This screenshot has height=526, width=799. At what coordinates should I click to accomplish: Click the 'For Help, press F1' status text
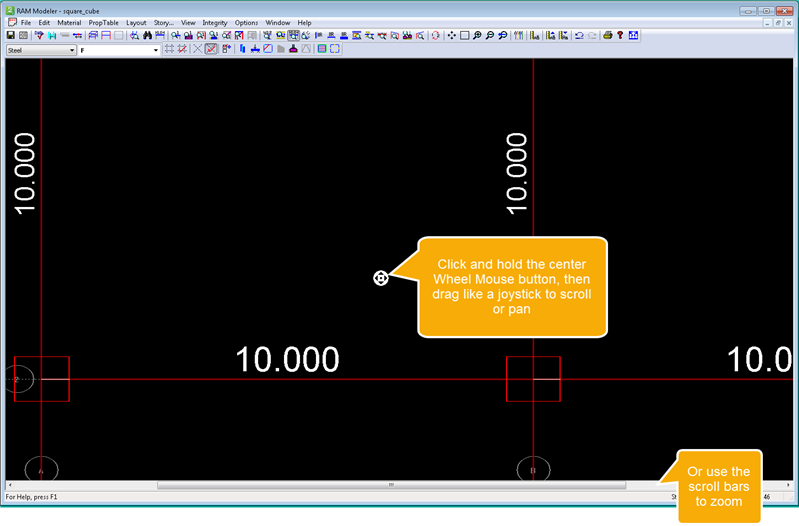[x=31, y=496]
